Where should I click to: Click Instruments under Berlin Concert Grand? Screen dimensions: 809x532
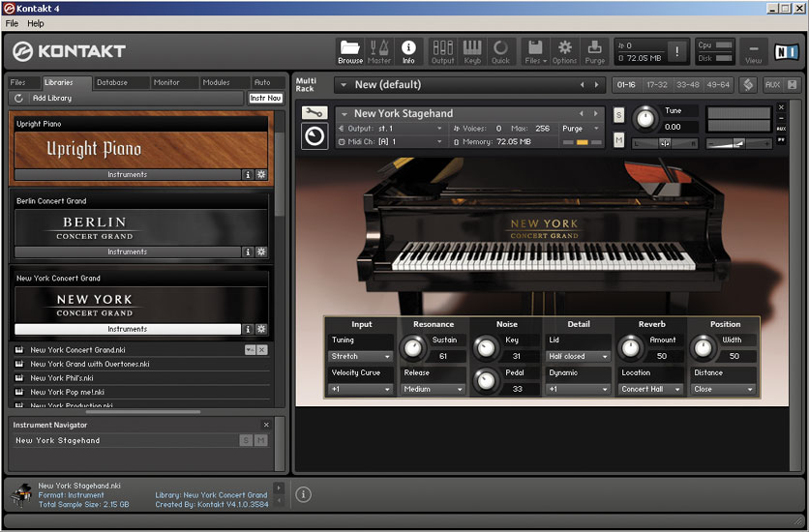point(128,251)
